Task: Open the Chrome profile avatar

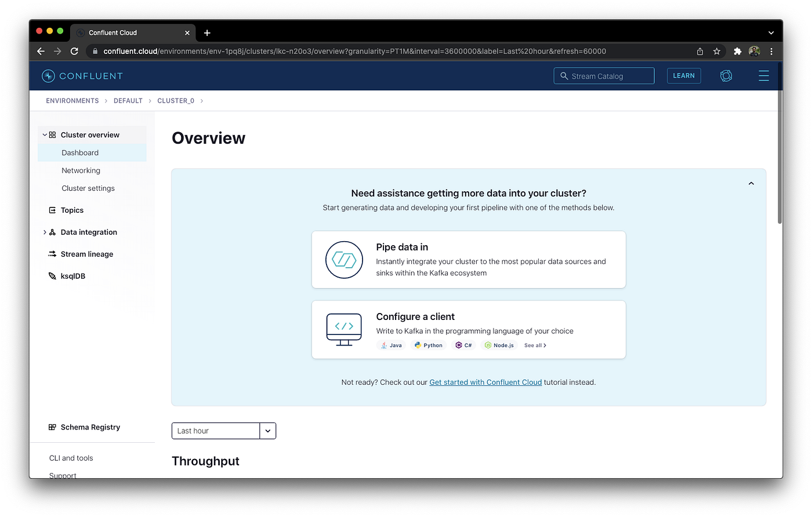Action: pos(755,51)
